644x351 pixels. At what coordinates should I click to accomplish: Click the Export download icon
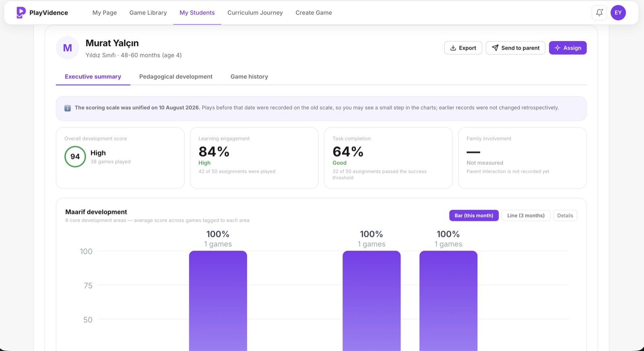[453, 48]
